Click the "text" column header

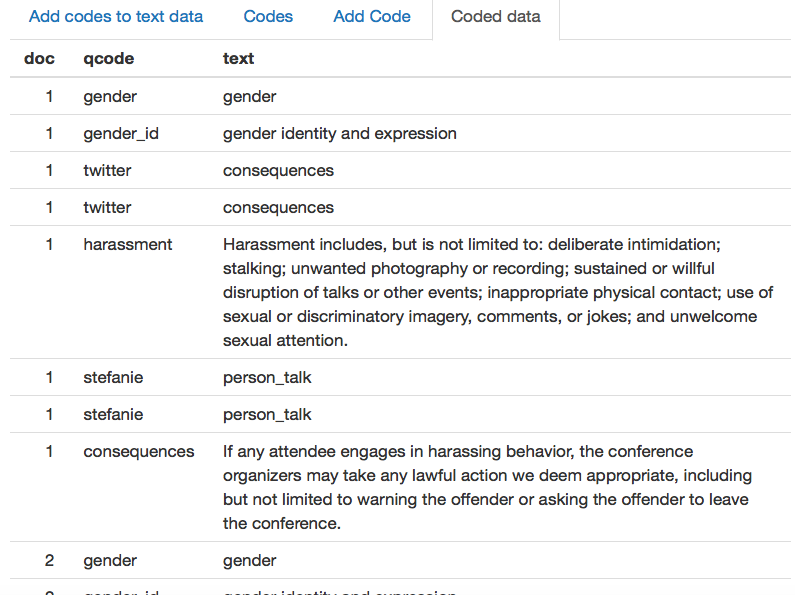pyautogui.click(x=238, y=59)
